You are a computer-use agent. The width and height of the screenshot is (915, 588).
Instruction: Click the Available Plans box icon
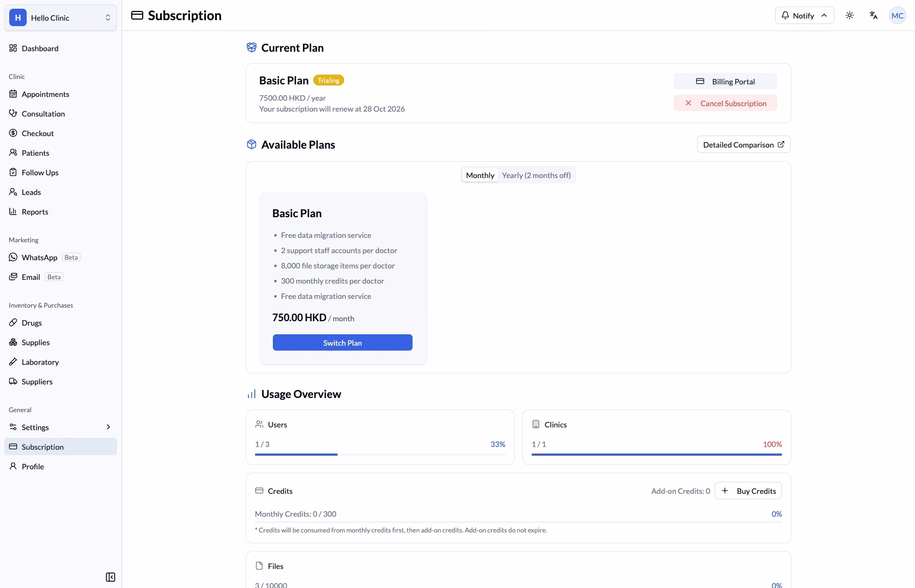pyautogui.click(x=252, y=145)
